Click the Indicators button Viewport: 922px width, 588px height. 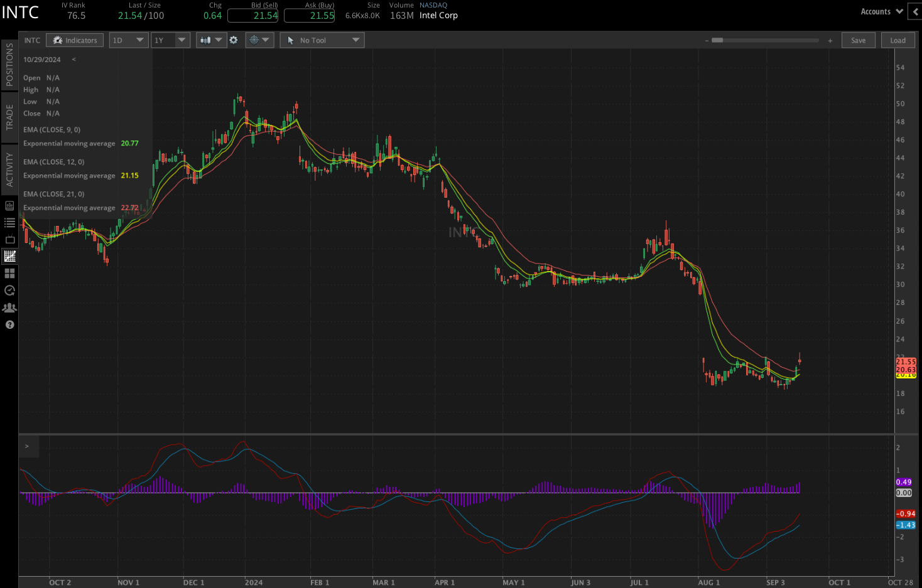(75, 40)
